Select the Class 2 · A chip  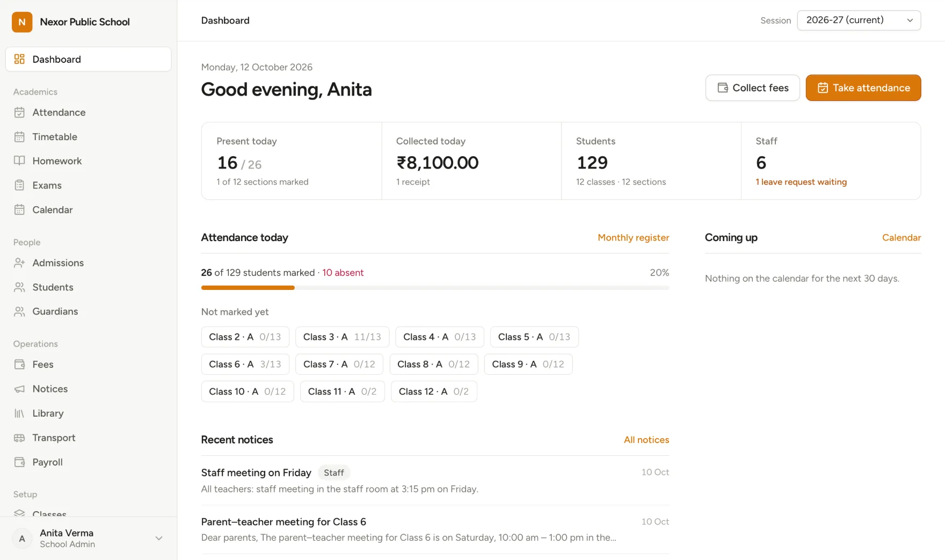click(x=245, y=337)
